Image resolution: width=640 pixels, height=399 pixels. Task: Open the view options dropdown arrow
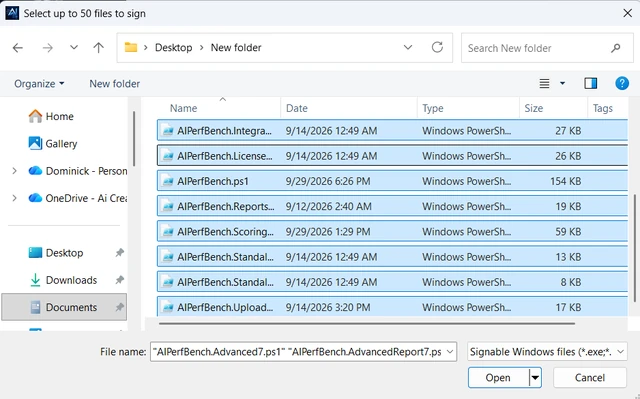tap(562, 84)
